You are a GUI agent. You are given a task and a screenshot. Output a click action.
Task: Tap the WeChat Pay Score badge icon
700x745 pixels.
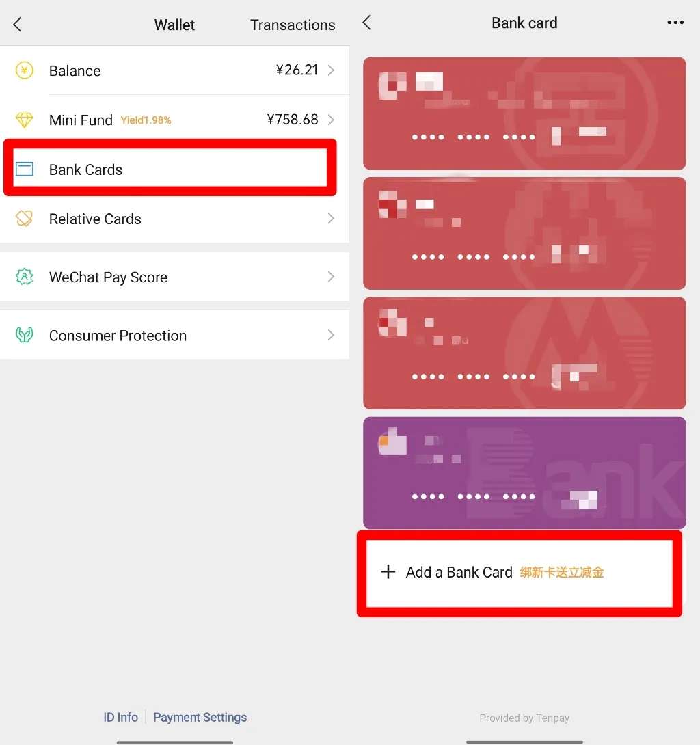coord(24,277)
